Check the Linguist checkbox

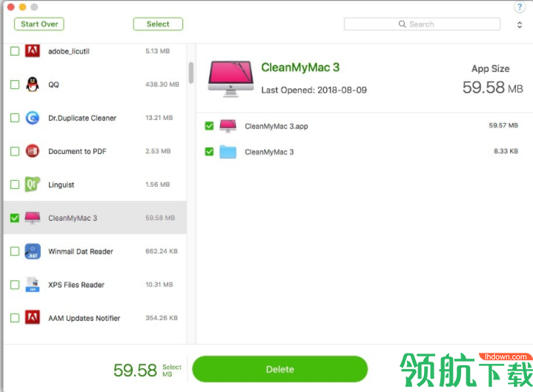point(15,185)
